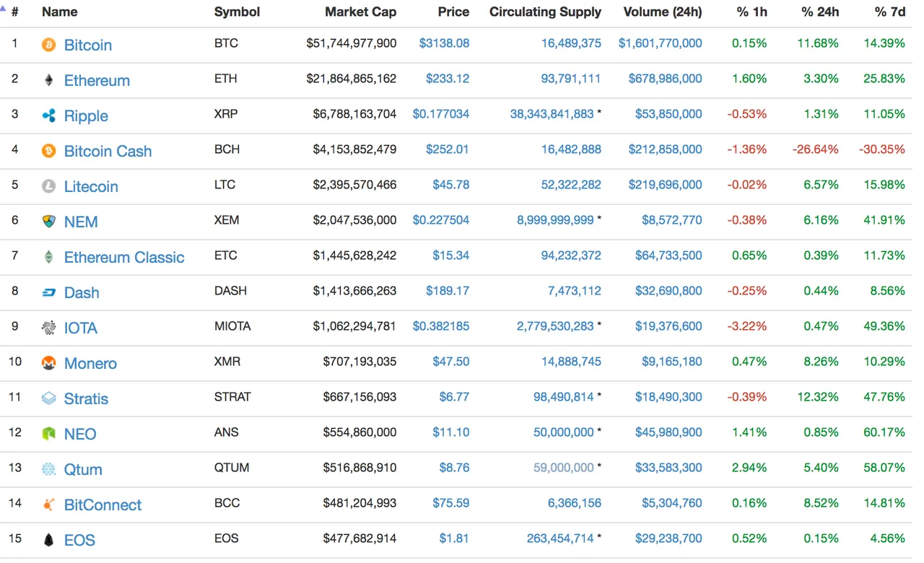924x563 pixels.
Task: Open the Bitcoin Cash name link
Action: click(x=108, y=151)
